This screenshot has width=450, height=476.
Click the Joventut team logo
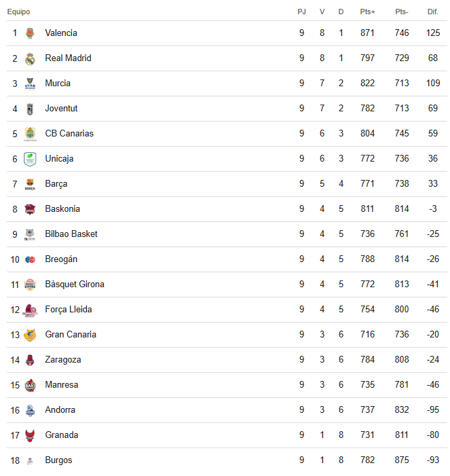coord(30,109)
